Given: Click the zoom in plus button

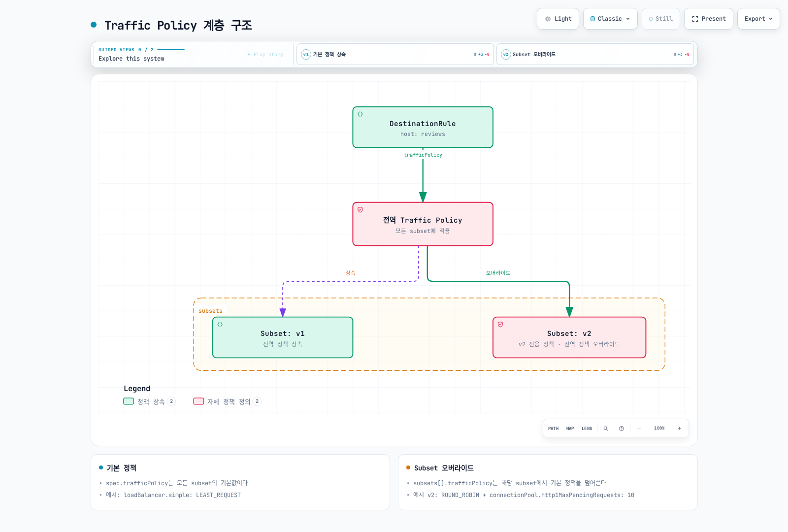Looking at the screenshot, I should 679,429.
